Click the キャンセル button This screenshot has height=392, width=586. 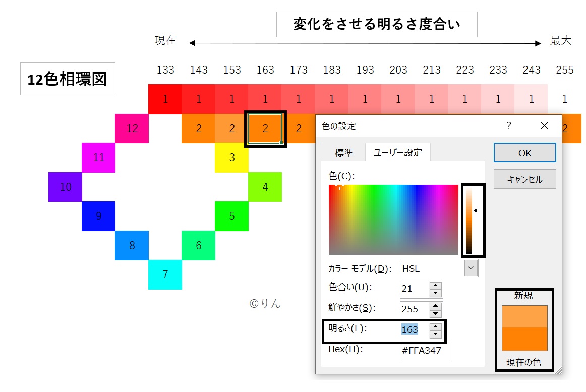click(524, 179)
